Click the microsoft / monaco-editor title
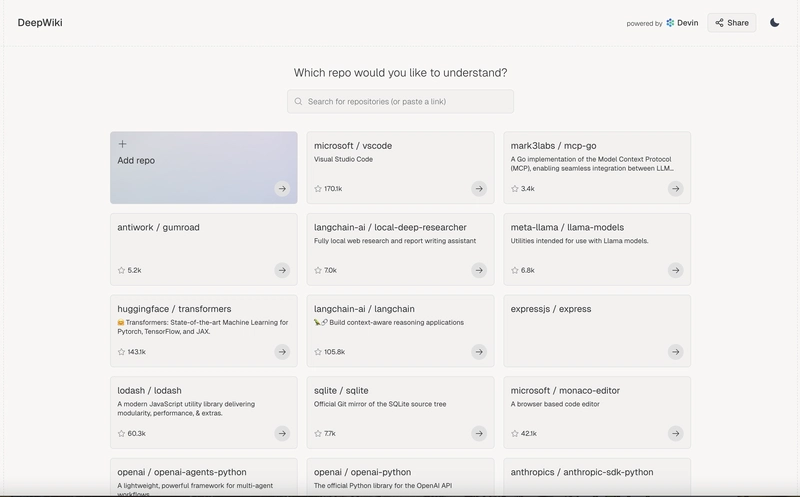 point(565,390)
